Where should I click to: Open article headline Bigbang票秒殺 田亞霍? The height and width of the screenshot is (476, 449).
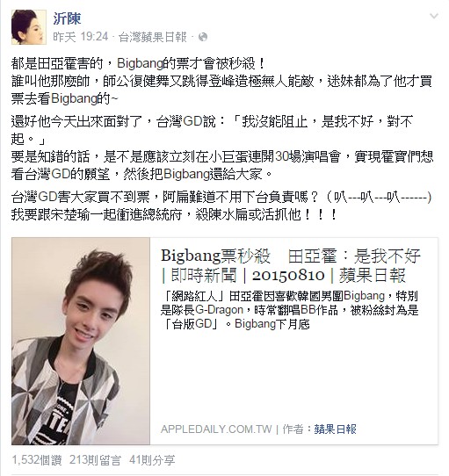pos(291,256)
